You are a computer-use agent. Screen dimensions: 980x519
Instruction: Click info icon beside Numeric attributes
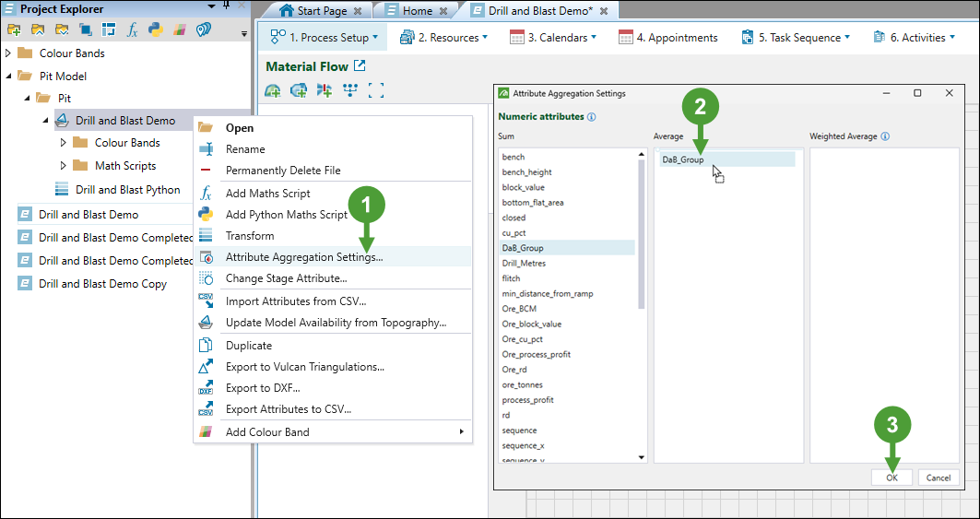[591, 117]
